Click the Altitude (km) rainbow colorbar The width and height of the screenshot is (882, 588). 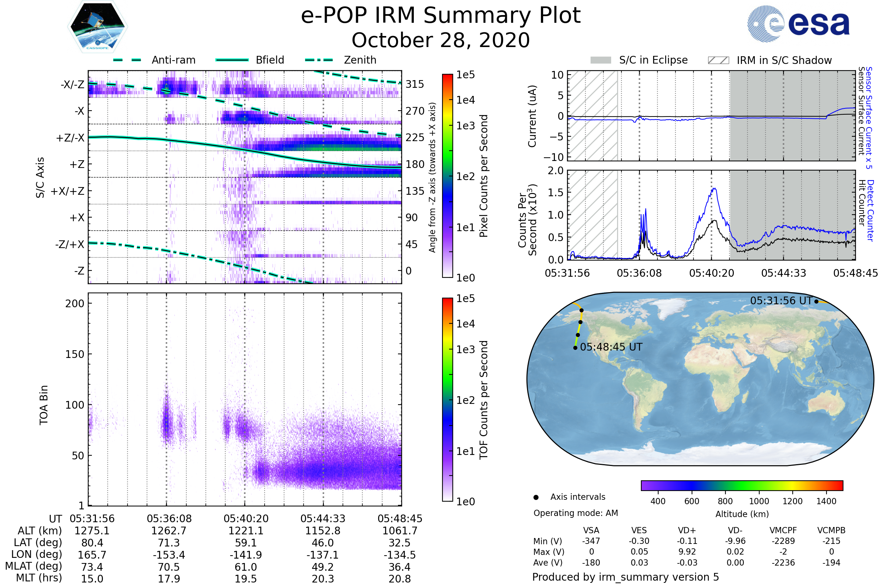pyautogui.click(x=742, y=485)
